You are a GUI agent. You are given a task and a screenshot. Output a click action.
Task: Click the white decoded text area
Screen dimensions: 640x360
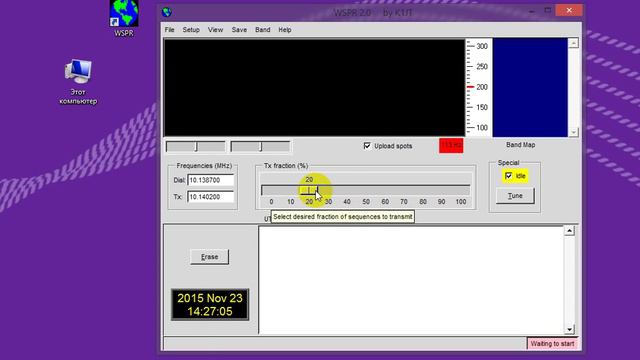click(x=411, y=280)
